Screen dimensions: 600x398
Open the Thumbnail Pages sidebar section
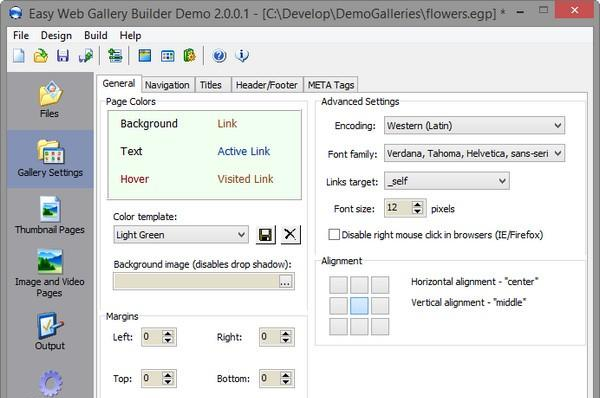(50, 215)
